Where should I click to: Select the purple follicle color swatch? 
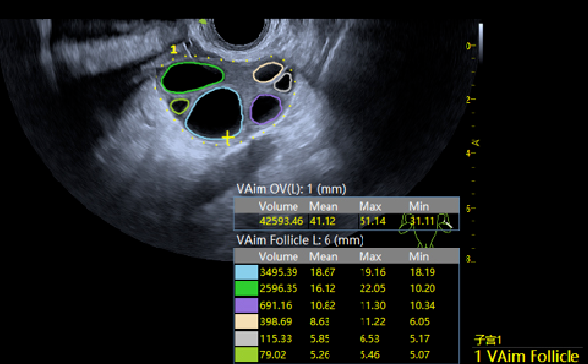tap(246, 305)
